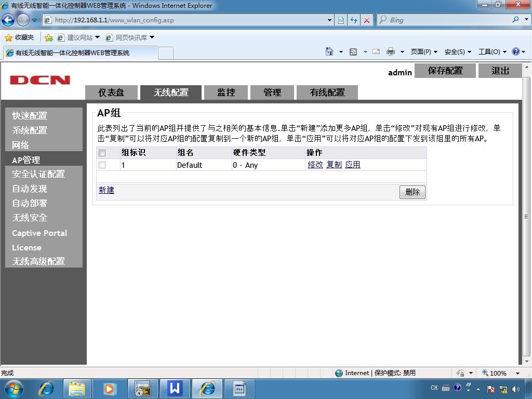Viewport: 532px width, 399px height.
Task: Launch Internet Explorer from the taskbar pin
Action: [46, 389]
